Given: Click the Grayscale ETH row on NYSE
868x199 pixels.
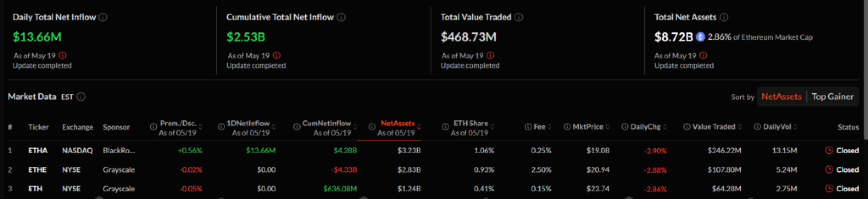Looking at the screenshot, I should coord(36,189).
